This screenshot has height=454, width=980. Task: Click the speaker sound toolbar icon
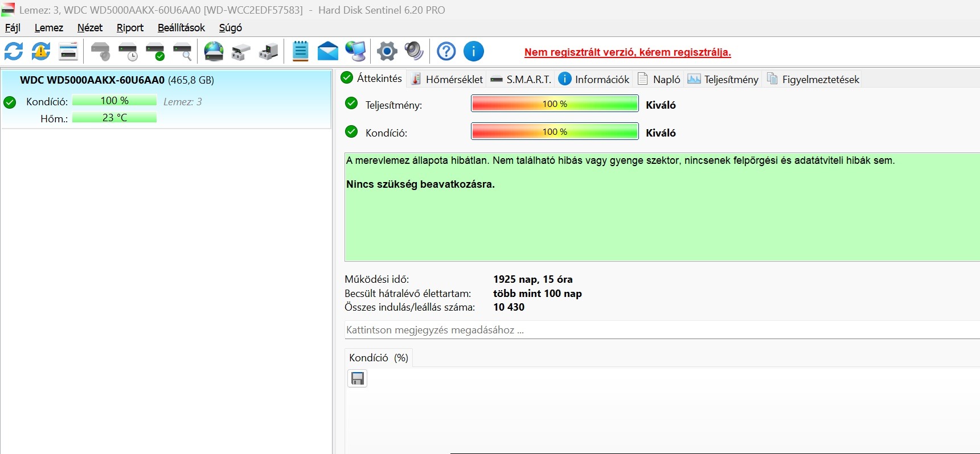[x=414, y=51]
